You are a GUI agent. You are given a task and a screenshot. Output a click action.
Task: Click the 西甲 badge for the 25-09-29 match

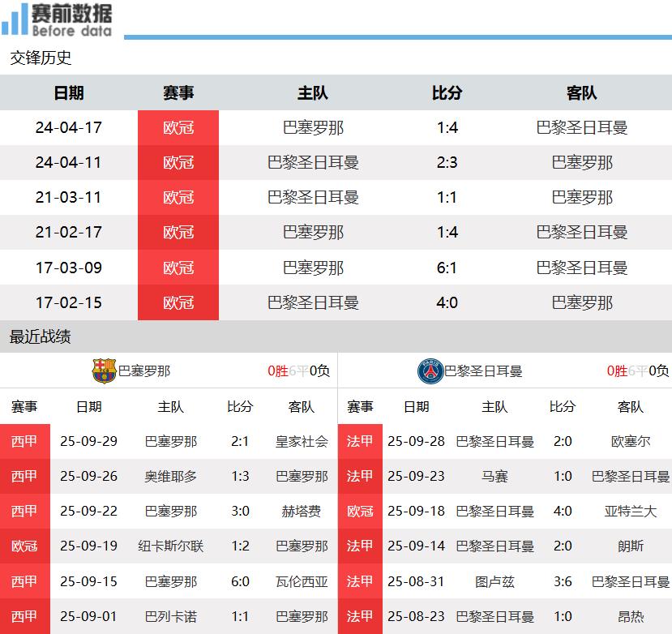tap(24, 441)
